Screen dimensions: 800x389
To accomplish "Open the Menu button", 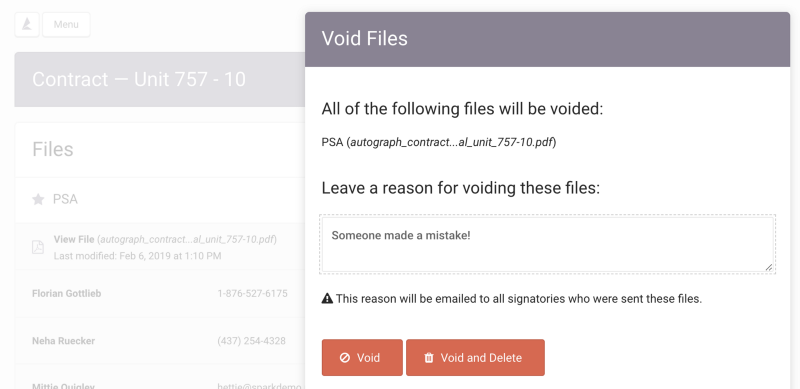I will click(66, 25).
